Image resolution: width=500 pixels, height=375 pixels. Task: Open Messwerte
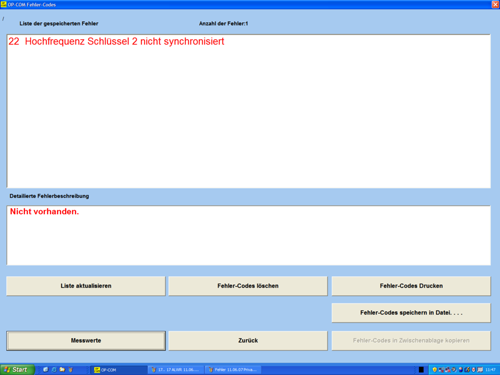[86, 340]
